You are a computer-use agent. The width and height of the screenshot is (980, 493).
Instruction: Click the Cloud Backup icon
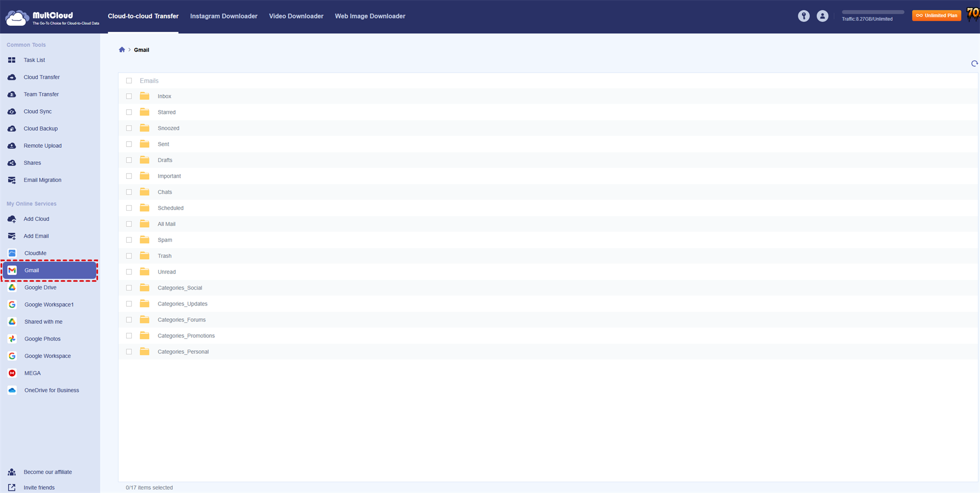click(11, 129)
